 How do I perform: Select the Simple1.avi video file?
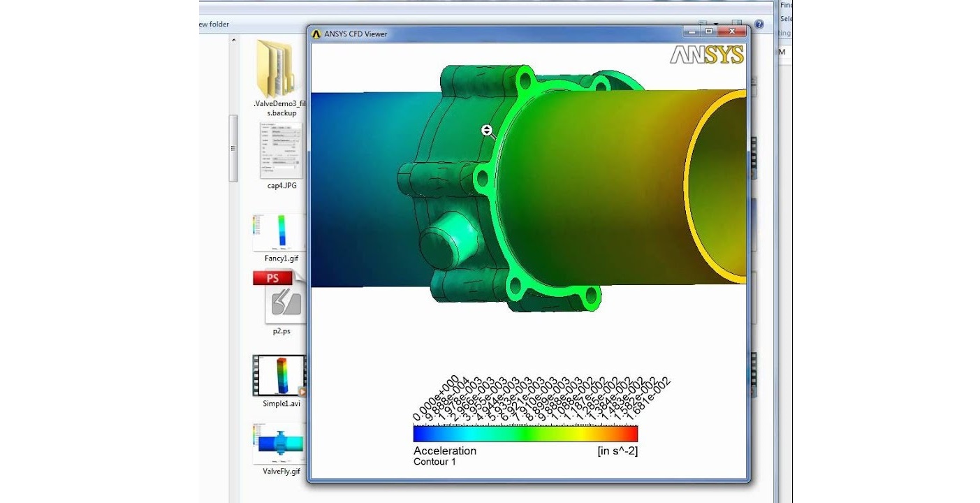(x=279, y=376)
